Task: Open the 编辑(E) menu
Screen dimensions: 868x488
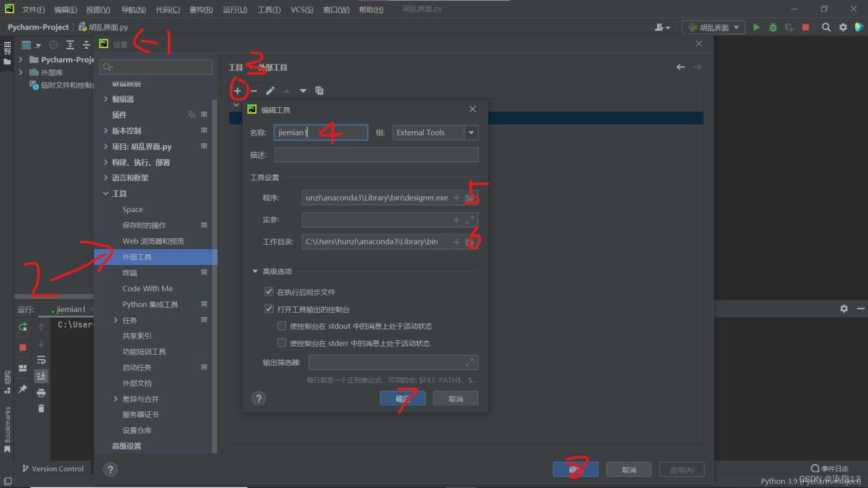Action: (66, 10)
